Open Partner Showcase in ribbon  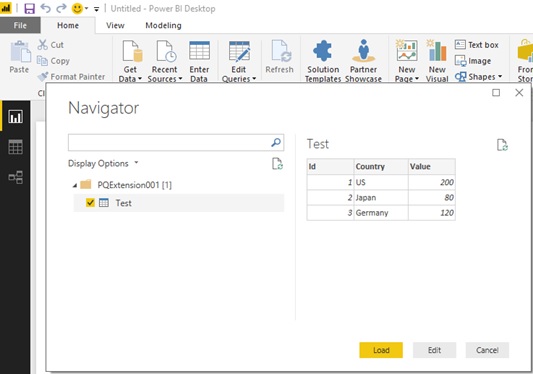[363, 61]
